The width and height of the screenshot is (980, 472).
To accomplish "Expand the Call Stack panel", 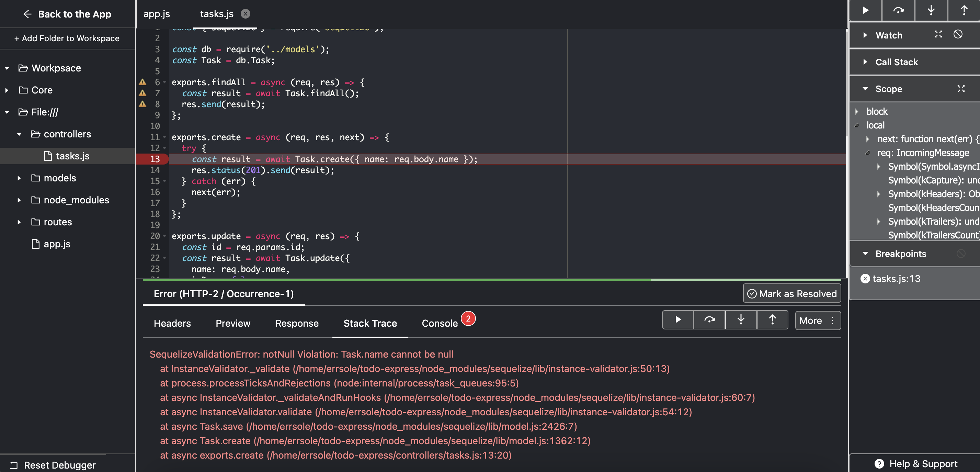I will pyautogui.click(x=865, y=62).
